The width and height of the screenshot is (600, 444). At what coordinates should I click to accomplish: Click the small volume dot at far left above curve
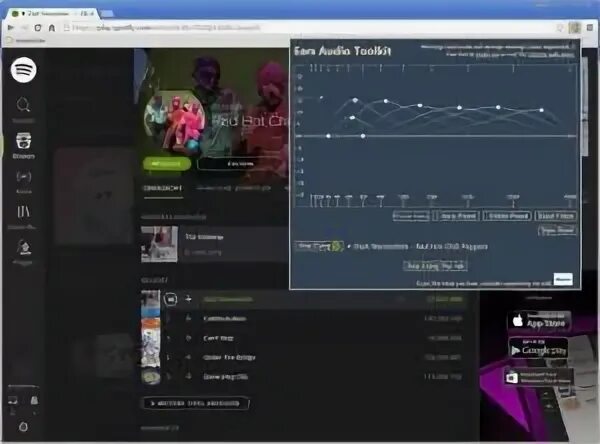pyautogui.click(x=321, y=98)
